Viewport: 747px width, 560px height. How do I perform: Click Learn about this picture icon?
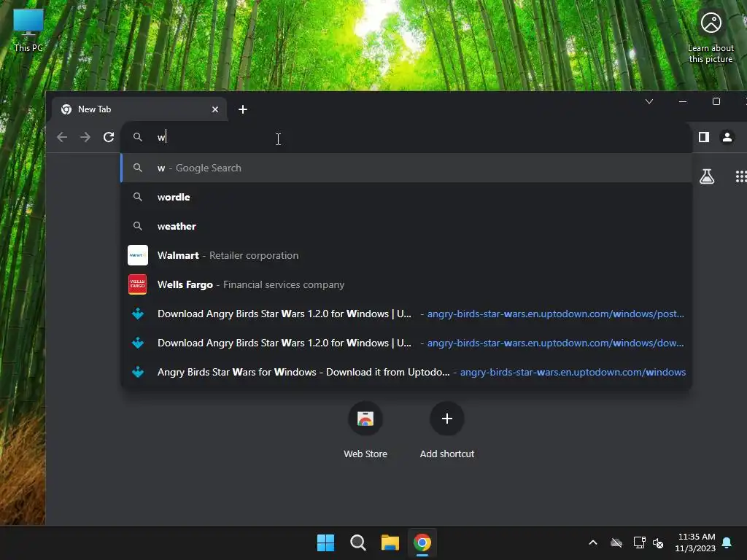tap(711, 36)
